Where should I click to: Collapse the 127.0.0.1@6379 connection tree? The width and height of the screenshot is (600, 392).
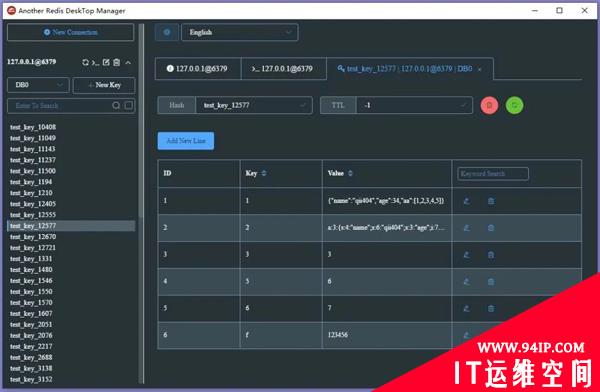pyautogui.click(x=128, y=62)
